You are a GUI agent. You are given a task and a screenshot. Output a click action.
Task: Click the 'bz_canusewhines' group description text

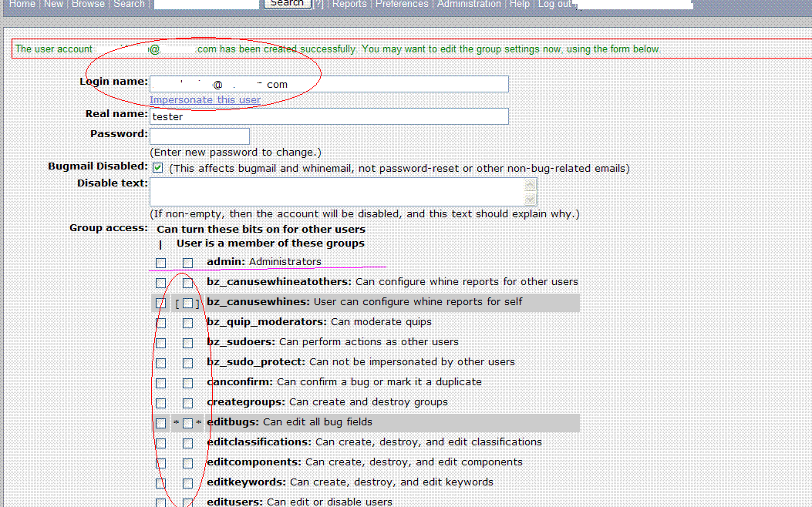[x=365, y=301]
